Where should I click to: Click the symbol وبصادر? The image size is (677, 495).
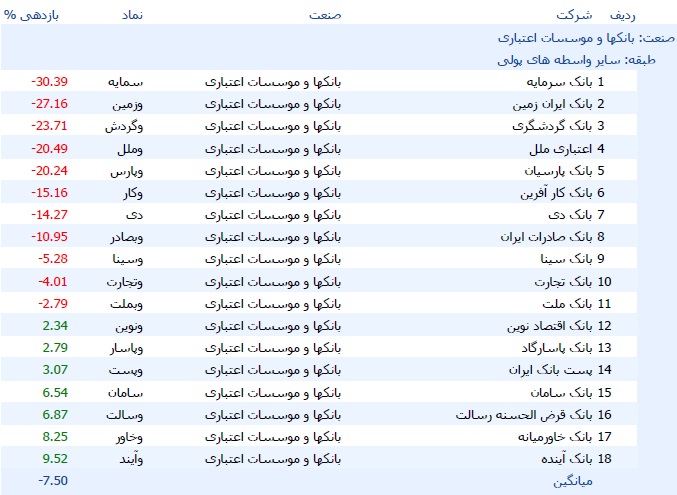(127, 237)
